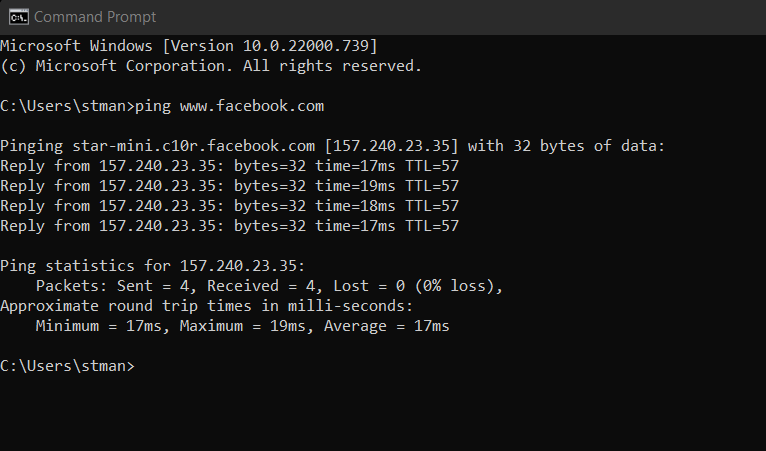
Task: Click the empty C:\Users\stman> prompt at bottom
Action: click(66, 366)
